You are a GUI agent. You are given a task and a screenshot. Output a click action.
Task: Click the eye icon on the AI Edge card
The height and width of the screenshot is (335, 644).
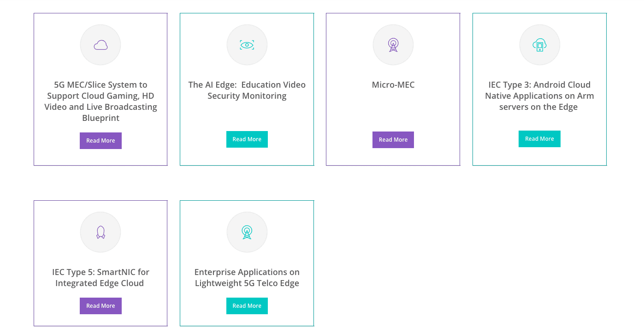coord(247,45)
